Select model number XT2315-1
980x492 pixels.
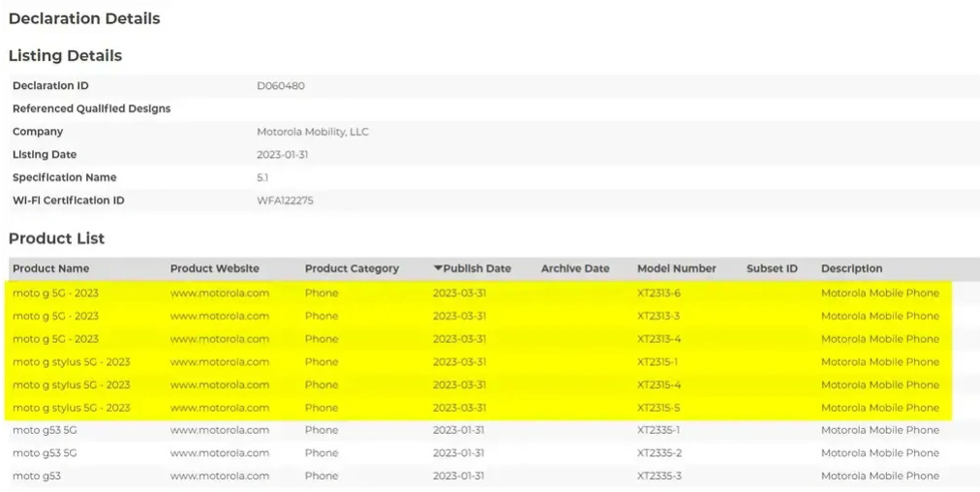click(x=658, y=362)
